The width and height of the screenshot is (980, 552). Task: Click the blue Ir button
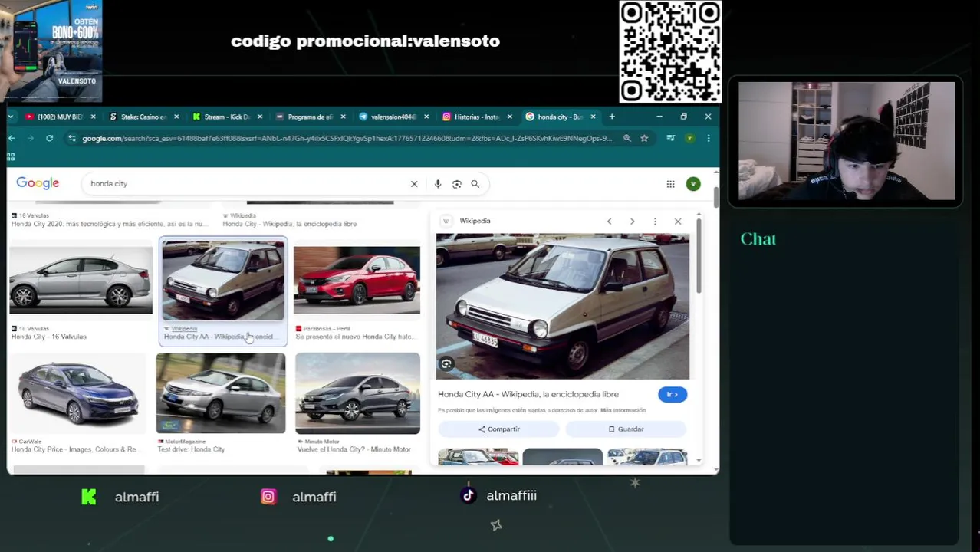click(673, 394)
